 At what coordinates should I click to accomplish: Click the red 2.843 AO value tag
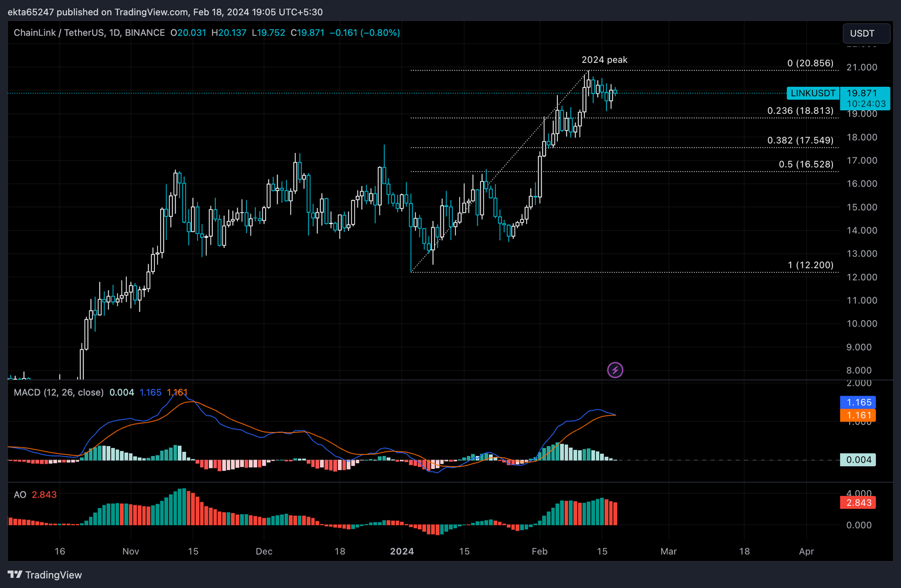[x=859, y=502]
